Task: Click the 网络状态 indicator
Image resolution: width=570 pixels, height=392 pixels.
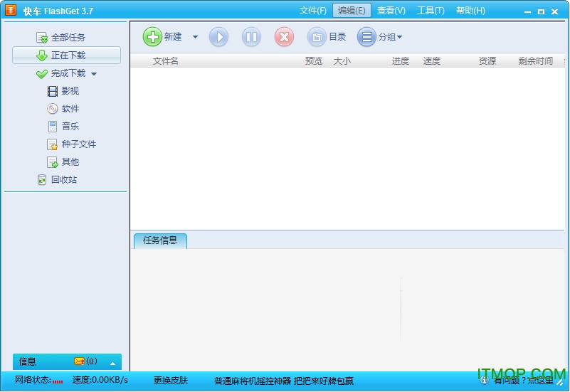Action: (x=38, y=381)
